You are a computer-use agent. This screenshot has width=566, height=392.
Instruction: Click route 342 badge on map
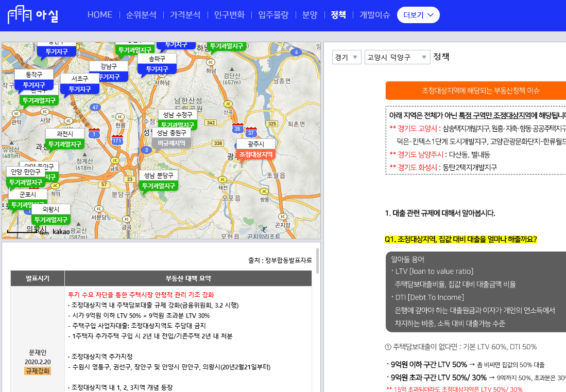(x=211, y=122)
